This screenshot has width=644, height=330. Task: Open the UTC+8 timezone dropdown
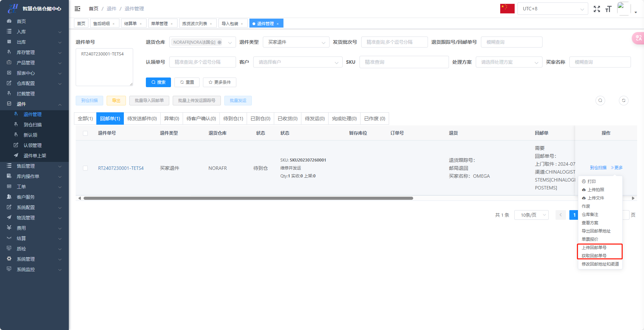(x=552, y=9)
